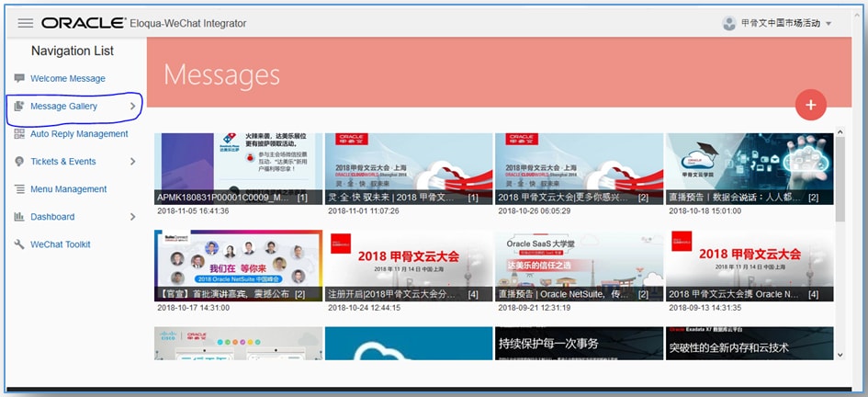Open WeChat Toolkit link

coord(61,244)
